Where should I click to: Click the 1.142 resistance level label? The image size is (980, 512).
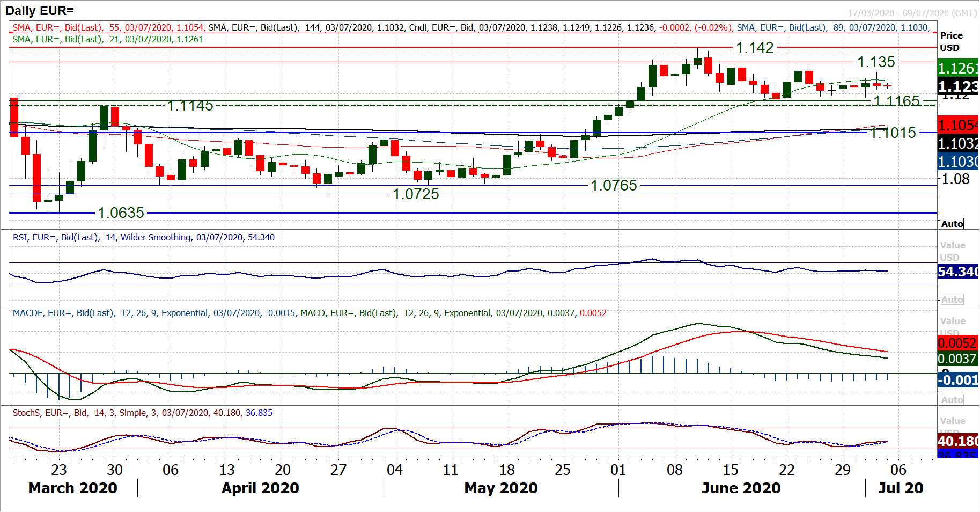755,48
